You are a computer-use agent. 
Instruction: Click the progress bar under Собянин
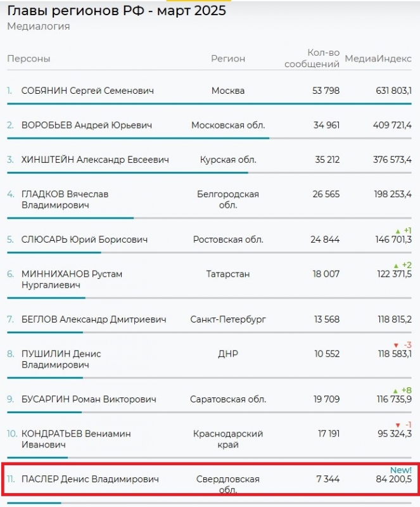pyautogui.click(x=209, y=103)
